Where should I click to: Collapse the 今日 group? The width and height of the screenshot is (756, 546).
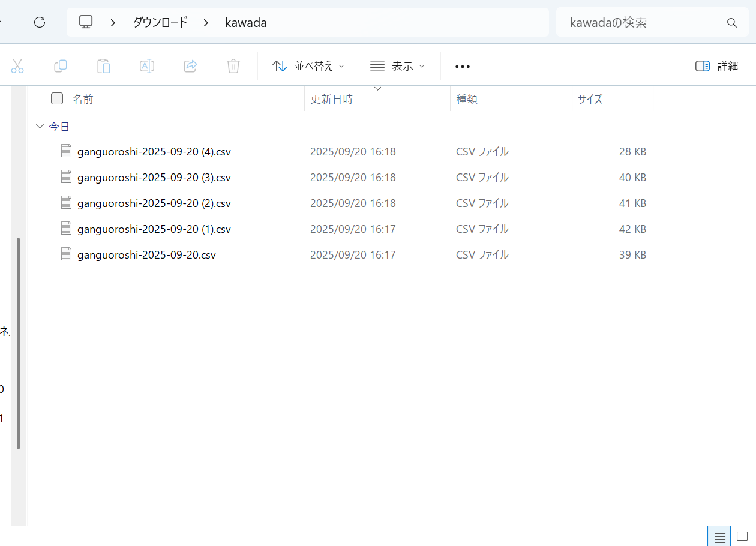[x=40, y=127]
